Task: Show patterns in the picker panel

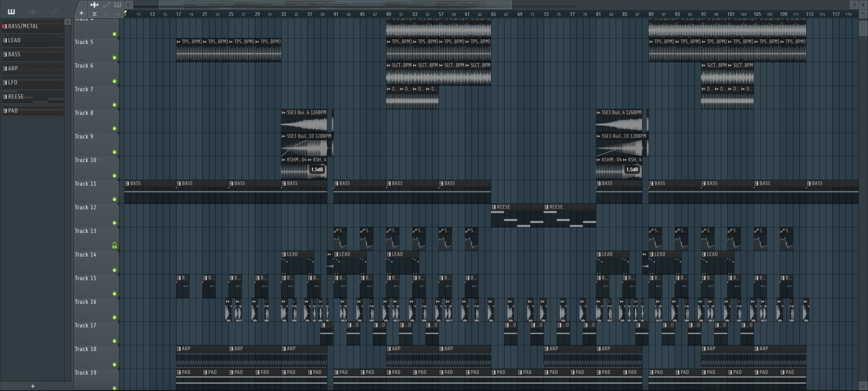Action: 11,12
